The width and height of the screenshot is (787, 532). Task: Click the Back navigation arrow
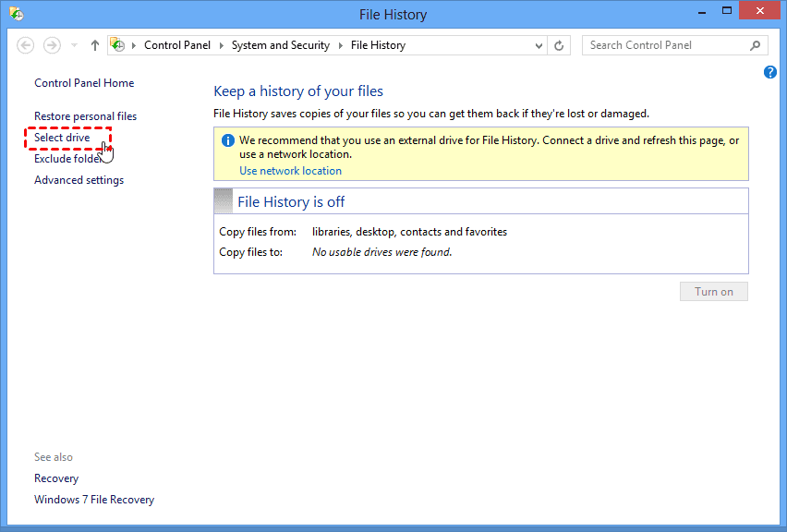click(x=26, y=45)
